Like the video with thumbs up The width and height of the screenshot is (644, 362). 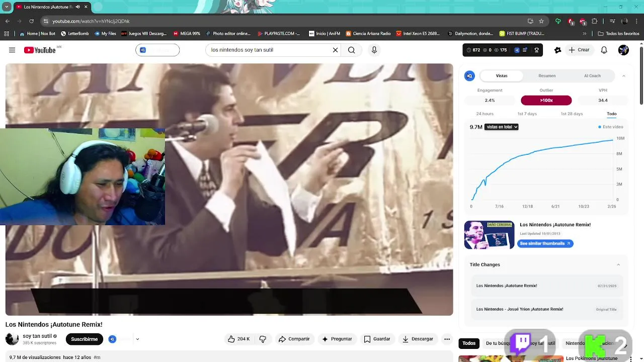[238, 339]
